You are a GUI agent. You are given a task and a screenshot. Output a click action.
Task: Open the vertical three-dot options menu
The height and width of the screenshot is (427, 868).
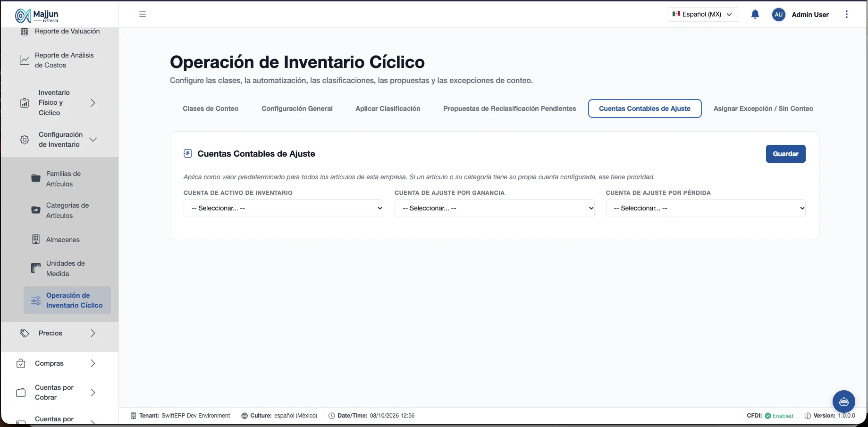coord(847,14)
